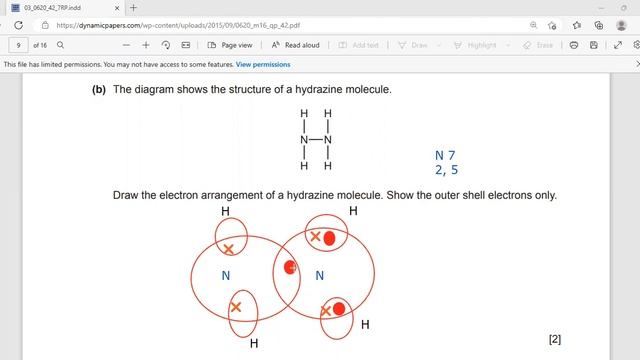Fit page to width icon
The image size is (640, 360).
186,45
